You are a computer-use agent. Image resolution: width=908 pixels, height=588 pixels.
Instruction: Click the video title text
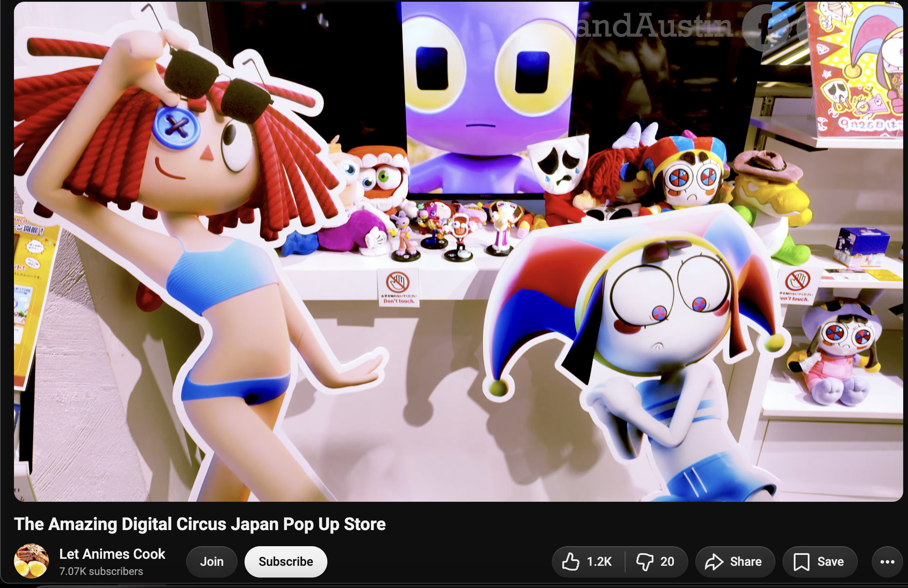tap(200, 524)
